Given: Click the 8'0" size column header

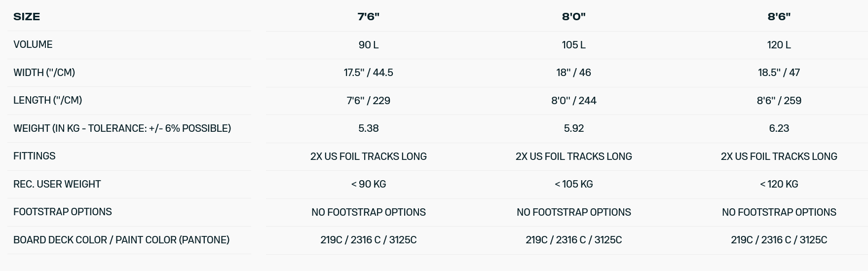Looking at the screenshot, I should [573, 17].
